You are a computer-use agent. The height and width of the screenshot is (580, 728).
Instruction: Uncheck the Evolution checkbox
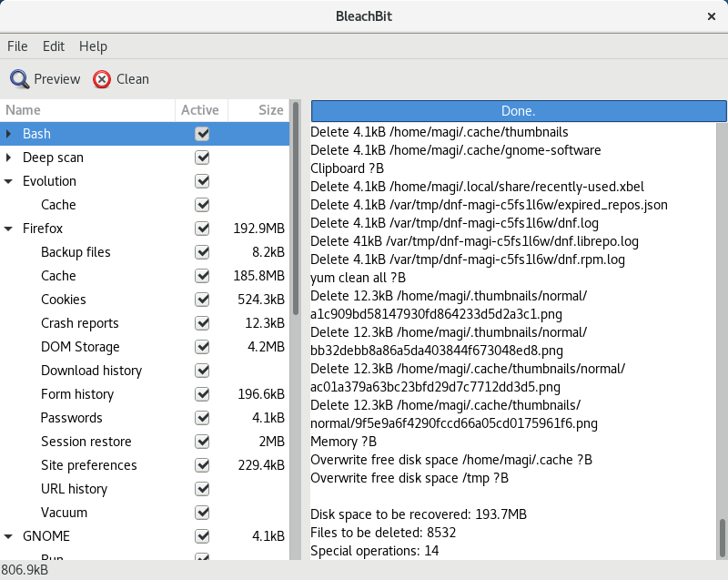click(202, 181)
